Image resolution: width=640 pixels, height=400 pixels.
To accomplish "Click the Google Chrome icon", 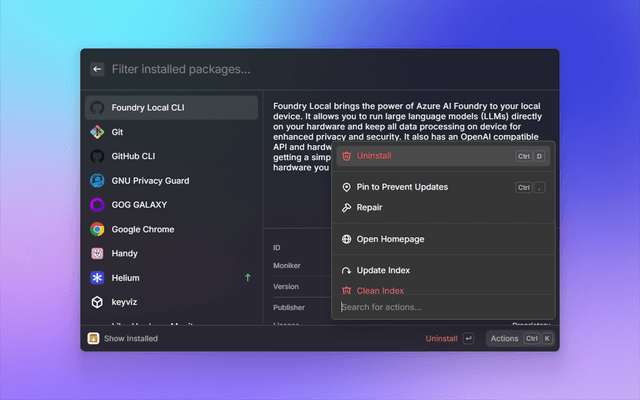I will coord(97,229).
